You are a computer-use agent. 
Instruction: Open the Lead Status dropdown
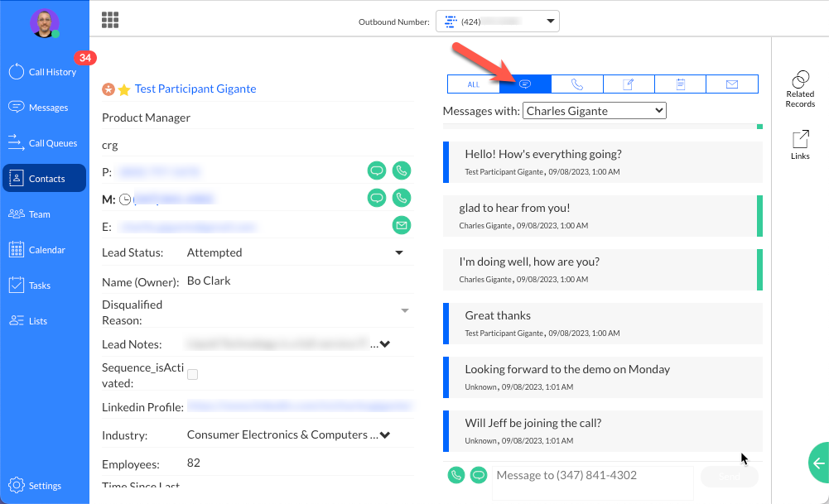click(x=398, y=252)
